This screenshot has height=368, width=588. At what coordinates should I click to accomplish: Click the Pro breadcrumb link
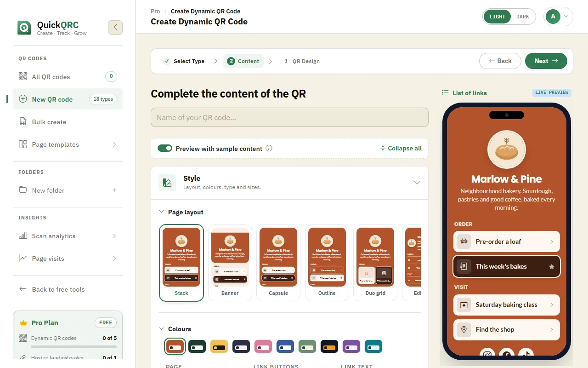155,11
